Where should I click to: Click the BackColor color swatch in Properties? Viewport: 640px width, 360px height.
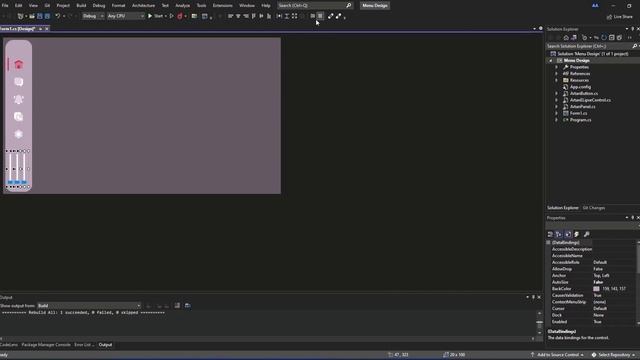click(596, 289)
